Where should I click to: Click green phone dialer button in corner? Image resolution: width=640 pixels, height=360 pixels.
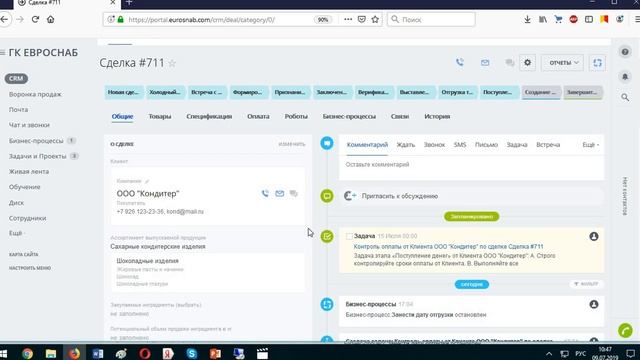click(625, 330)
